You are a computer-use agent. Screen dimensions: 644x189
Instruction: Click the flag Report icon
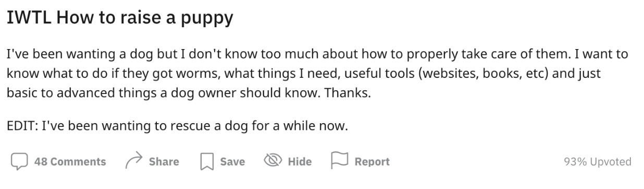[339, 161]
